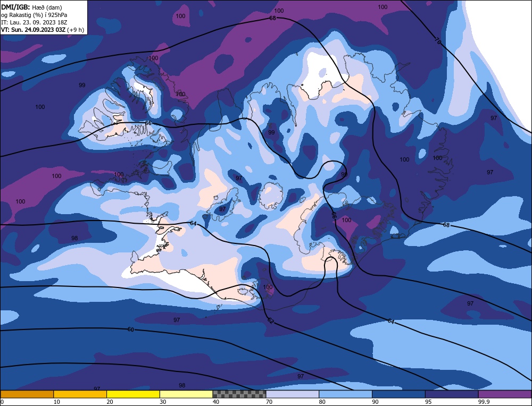Click the checkered 40–70 legend swatch
The height and width of the screenshot is (406, 532).
239,394
